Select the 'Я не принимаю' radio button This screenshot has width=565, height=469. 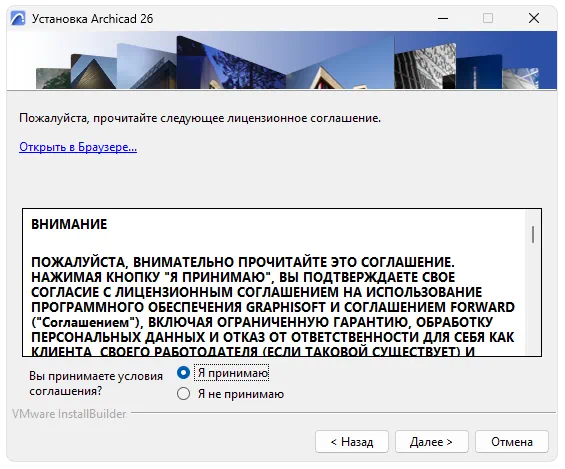(x=183, y=394)
